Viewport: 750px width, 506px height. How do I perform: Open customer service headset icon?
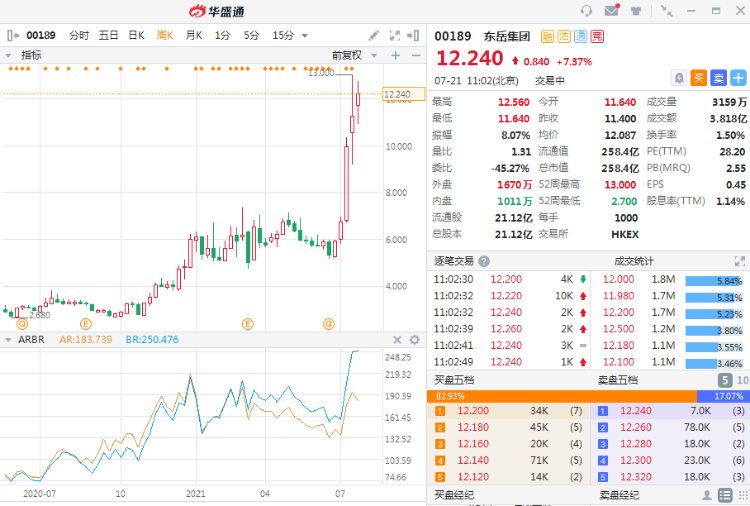pyautogui.click(x=586, y=11)
